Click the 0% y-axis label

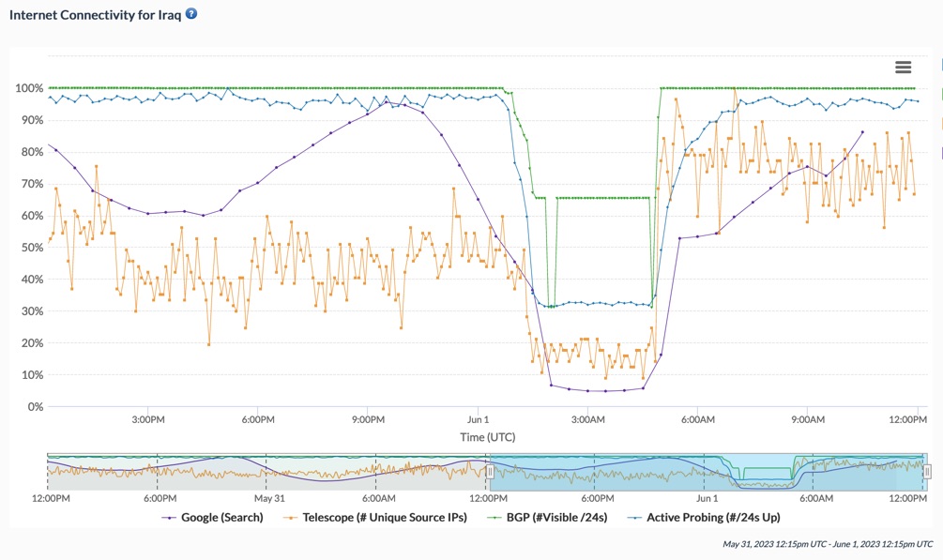(x=35, y=407)
